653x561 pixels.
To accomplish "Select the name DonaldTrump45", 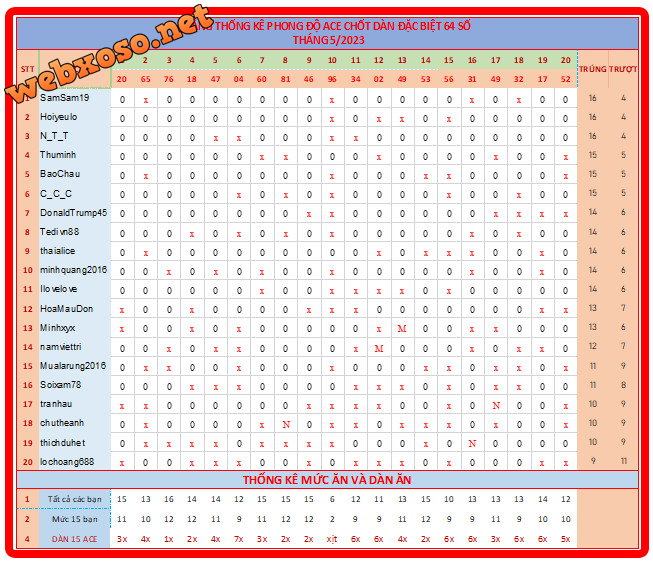I will pyautogui.click(x=73, y=213).
